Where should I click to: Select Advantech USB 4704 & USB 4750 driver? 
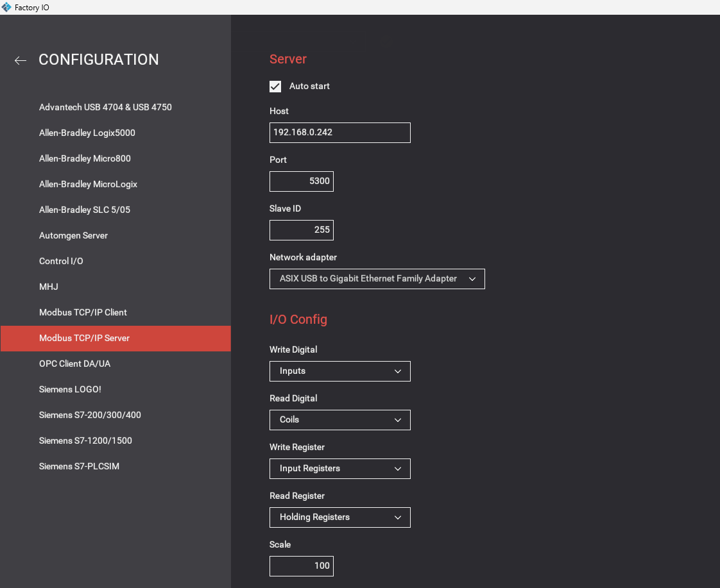tap(105, 107)
